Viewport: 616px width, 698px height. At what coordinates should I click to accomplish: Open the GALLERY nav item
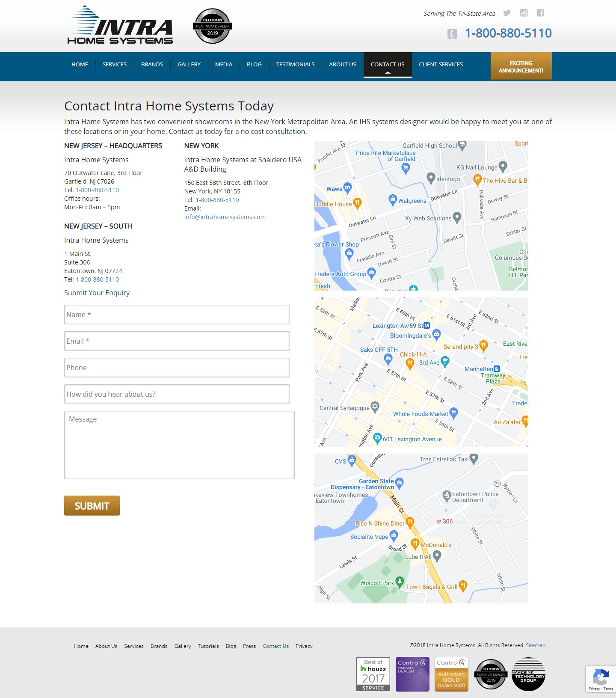click(x=189, y=64)
